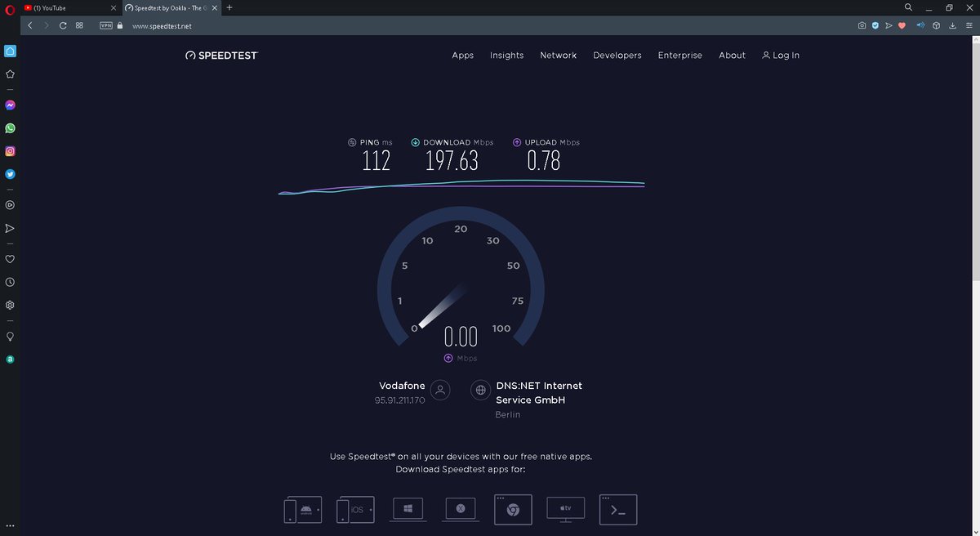Open My Flow paper-plane icon in toolbar
This screenshot has height=536, width=980.
tap(889, 25)
